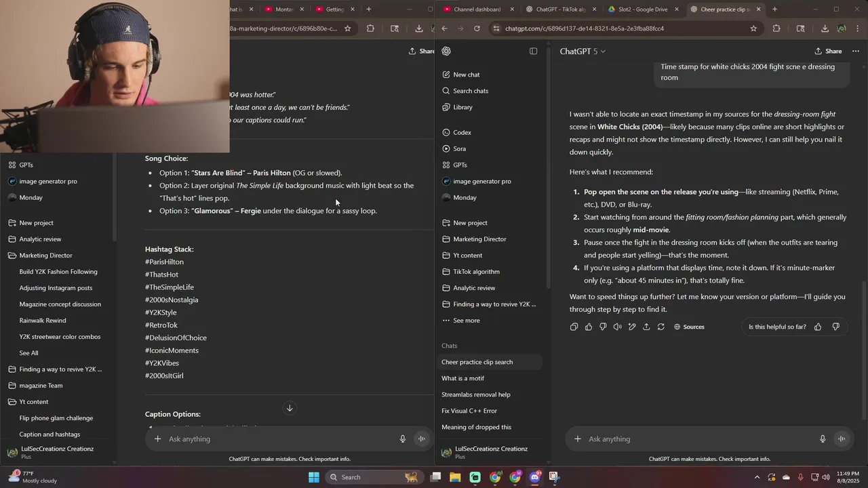Open the conversation options three-dot menu
The height and width of the screenshot is (488, 868).
(x=856, y=52)
